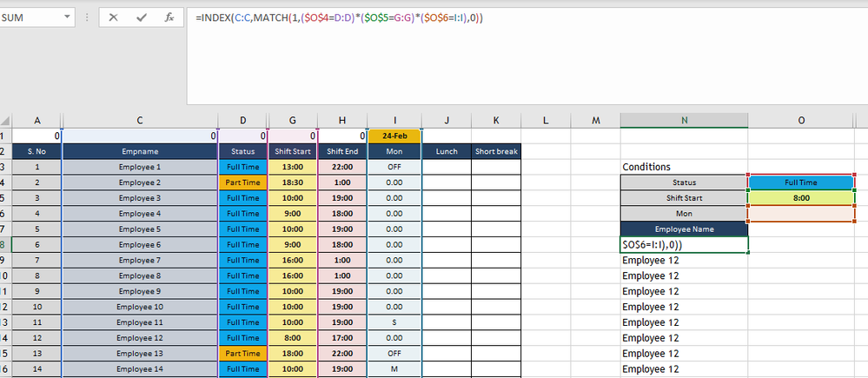Screen dimensions: 868x378
Task: Click the Conditions label cell
Action: click(684, 167)
